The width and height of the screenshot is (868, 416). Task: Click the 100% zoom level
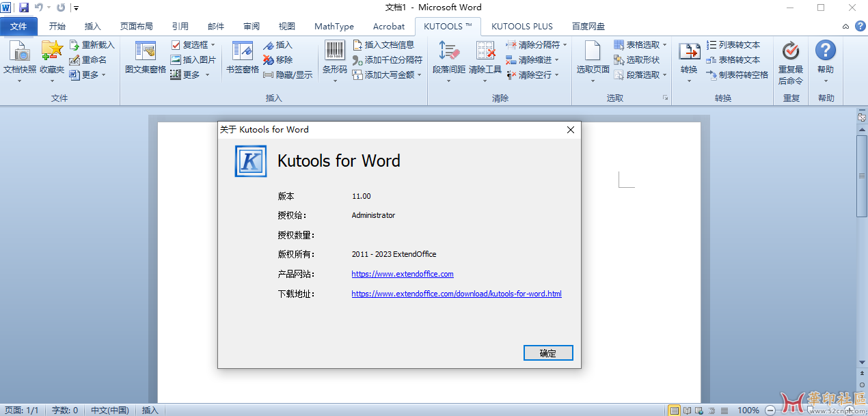(748, 410)
